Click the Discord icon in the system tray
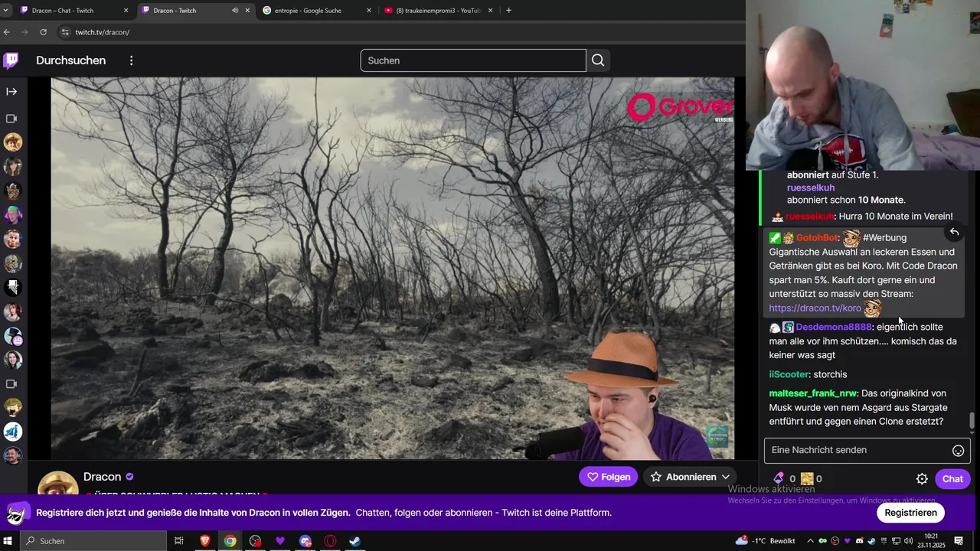Screen dimensions: 980x551 click(x=860, y=541)
